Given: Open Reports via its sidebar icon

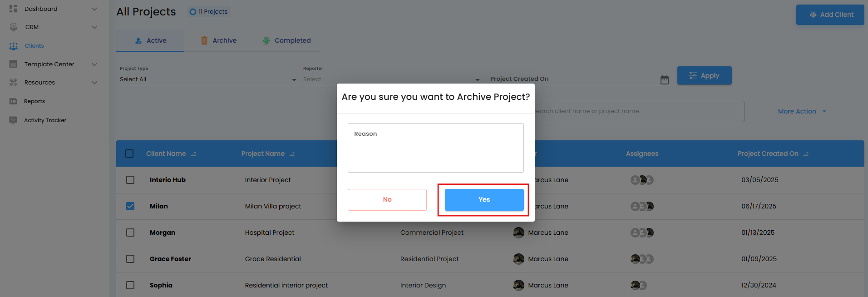Looking at the screenshot, I should (13, 101).
